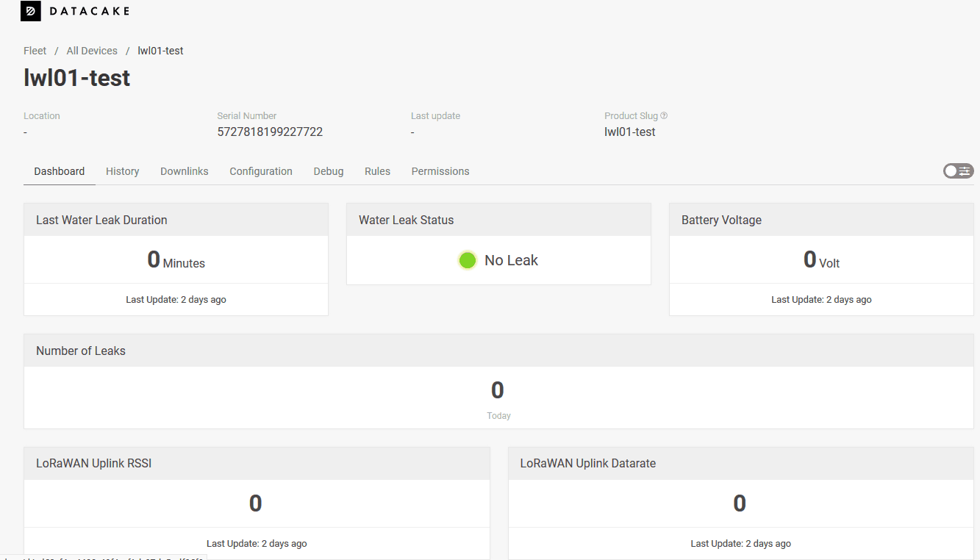Switch to the Downlinks tab

pyautogui.click(x=185, y=171)
